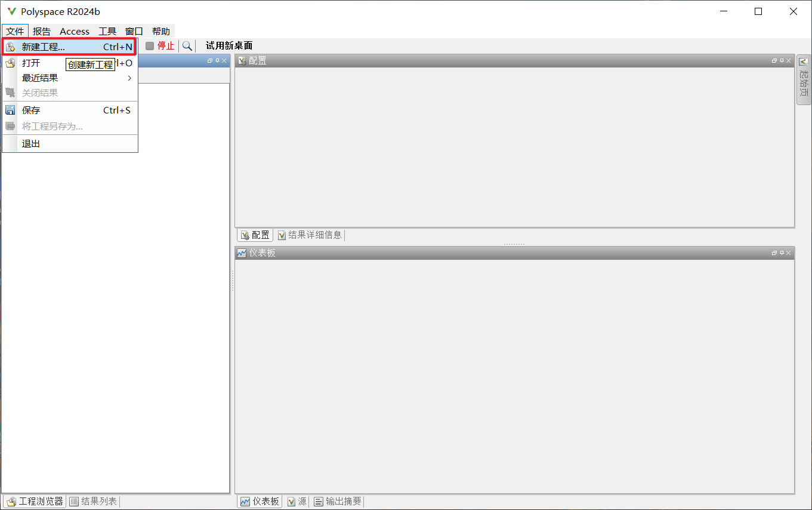This screenshot has height=510, width=812.
Task: Maximize the Polyspace R2024b window
Action: tap(758, 11)
